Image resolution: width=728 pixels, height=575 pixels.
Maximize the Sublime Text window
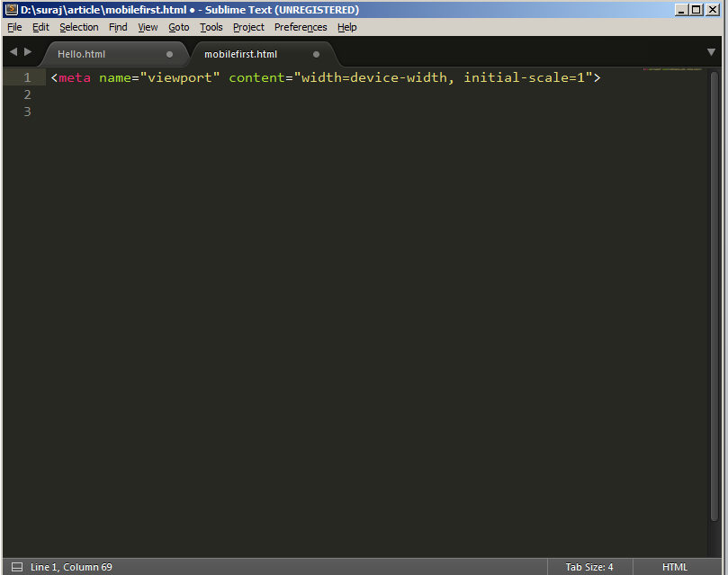pyautogui.click(x=697, y=9)
